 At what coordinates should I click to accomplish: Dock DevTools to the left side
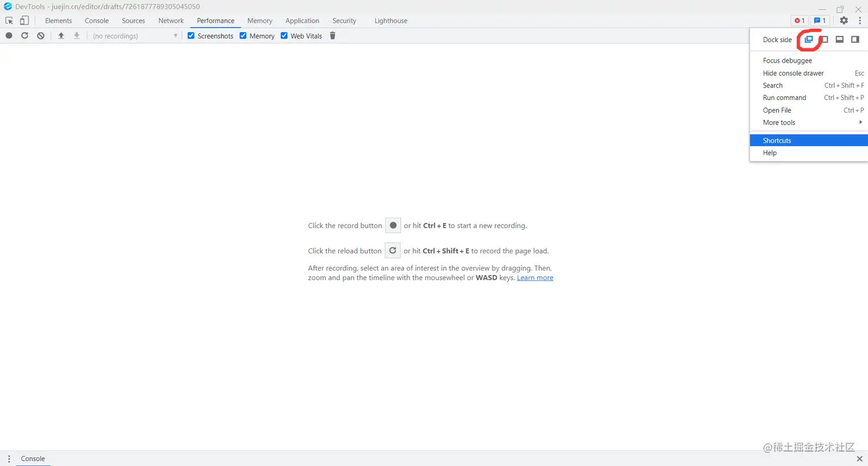coord(824,40)
